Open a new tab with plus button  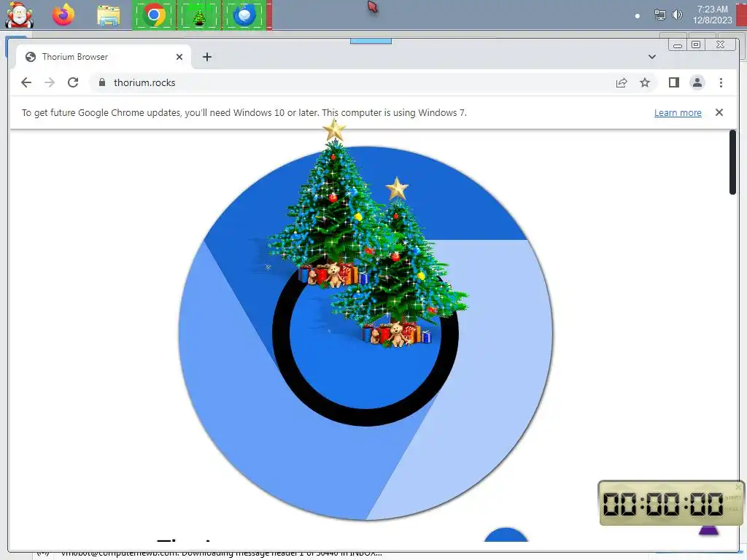(206, 57)
